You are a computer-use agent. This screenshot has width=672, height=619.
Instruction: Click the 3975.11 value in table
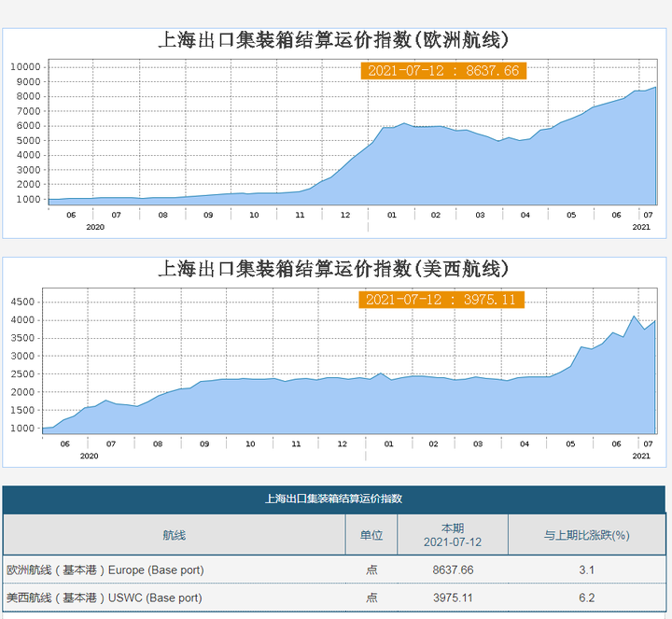453,598
